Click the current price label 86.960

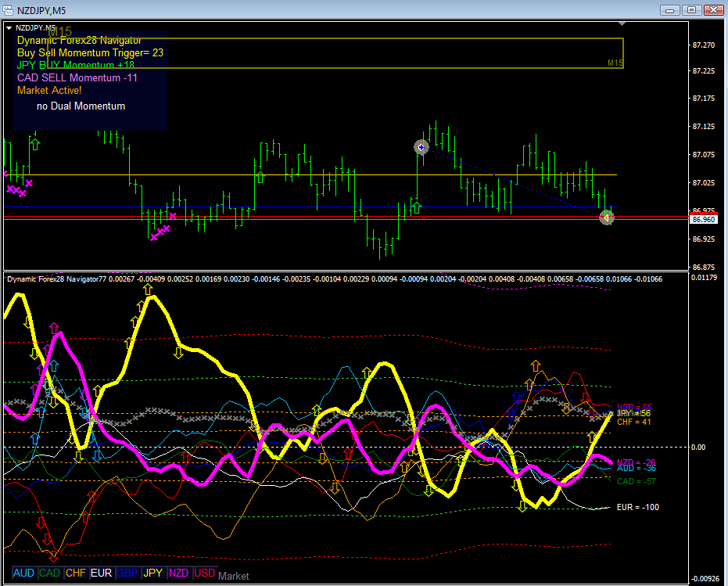(x=704, y=219)
